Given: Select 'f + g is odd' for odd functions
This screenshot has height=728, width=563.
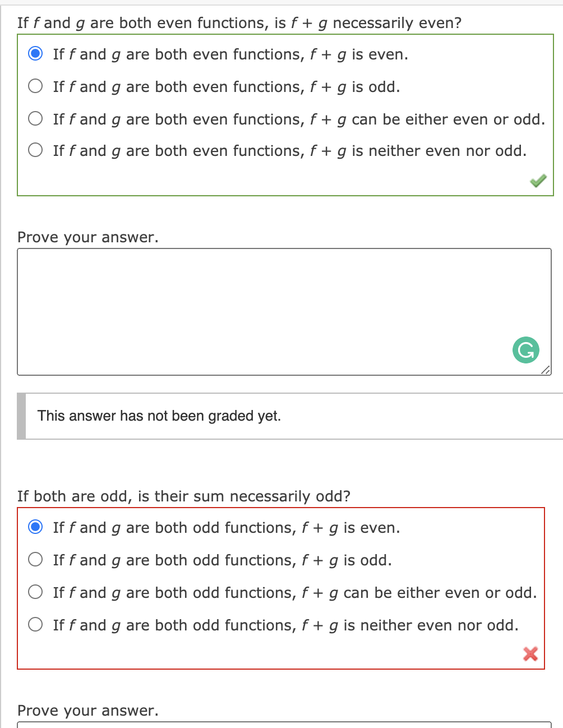Looking at the screenshot, I should click(35, 560).
